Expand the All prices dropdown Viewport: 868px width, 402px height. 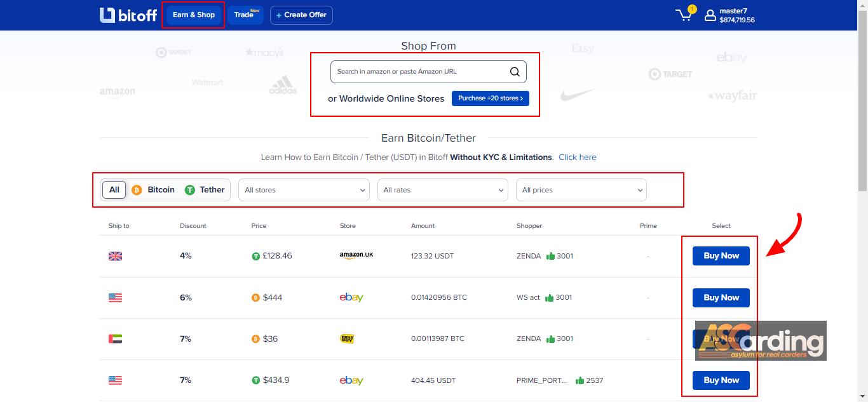point(581,190)
